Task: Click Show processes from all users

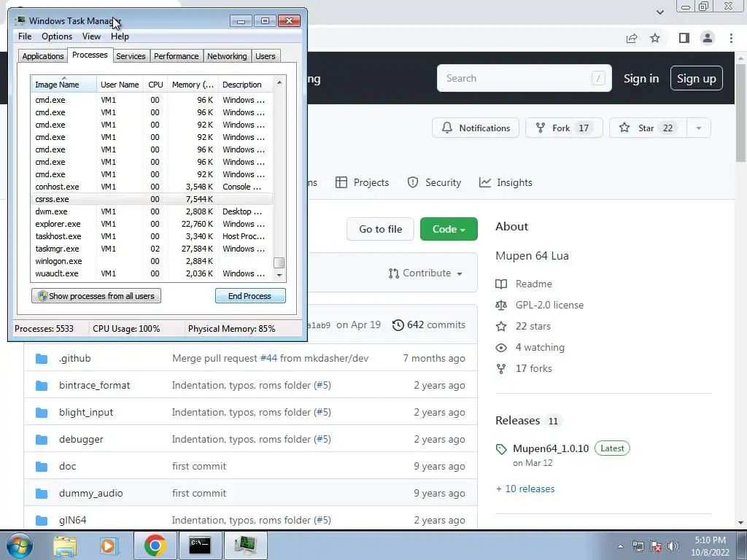Action: pos(96,296)
